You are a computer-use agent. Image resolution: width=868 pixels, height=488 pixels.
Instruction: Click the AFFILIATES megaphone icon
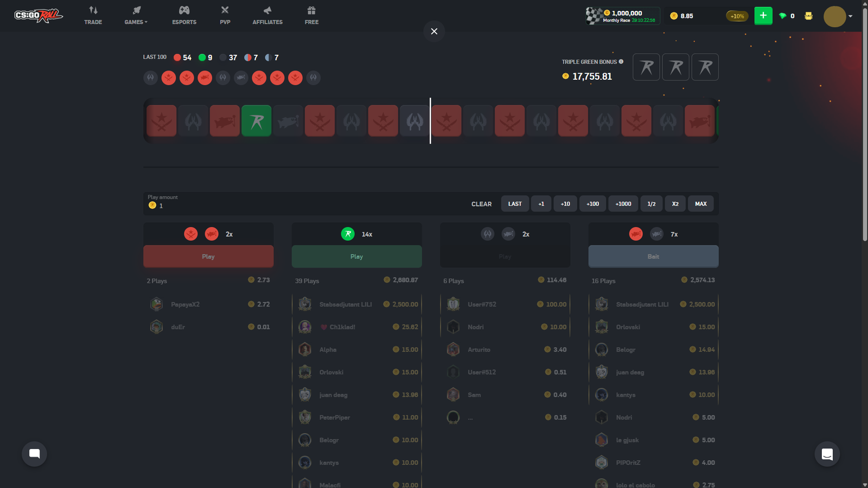click(x=267, y=9)
